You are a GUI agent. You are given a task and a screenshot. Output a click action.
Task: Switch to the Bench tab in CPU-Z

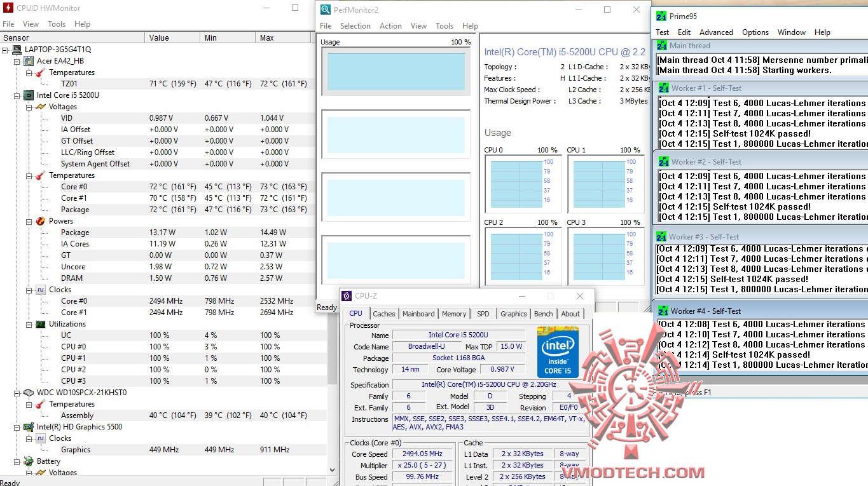pos(544,314)
